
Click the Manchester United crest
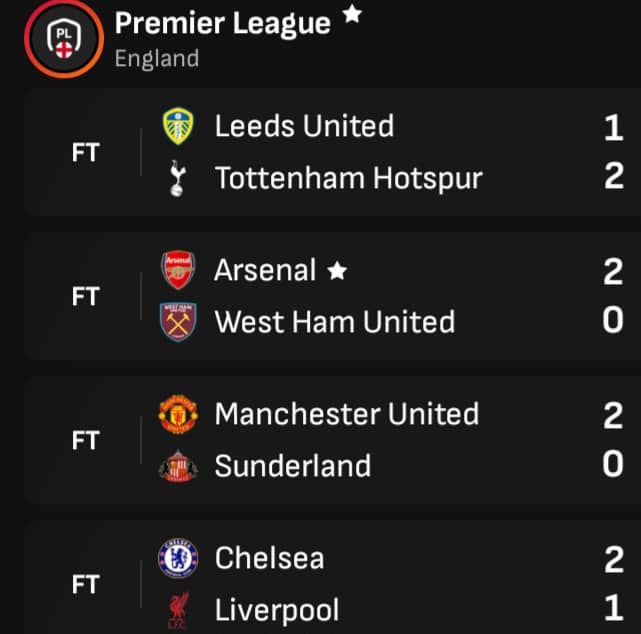(x=178, y=414)
